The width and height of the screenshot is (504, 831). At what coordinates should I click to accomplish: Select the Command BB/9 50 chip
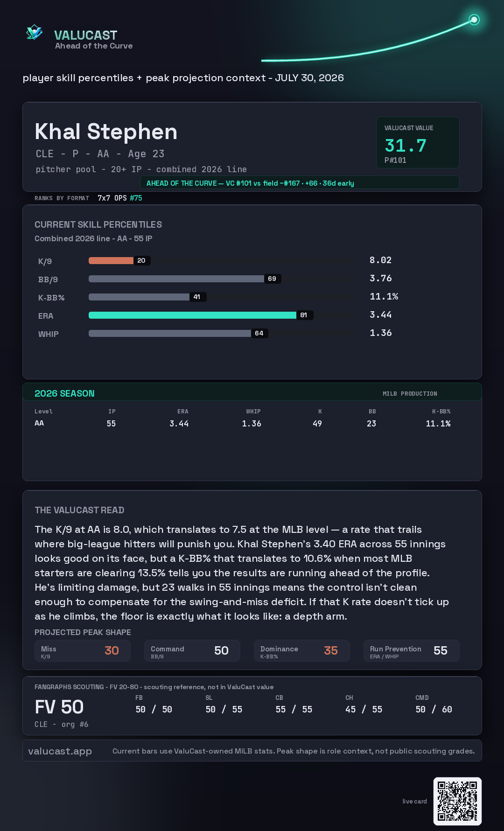pos(192,651)
